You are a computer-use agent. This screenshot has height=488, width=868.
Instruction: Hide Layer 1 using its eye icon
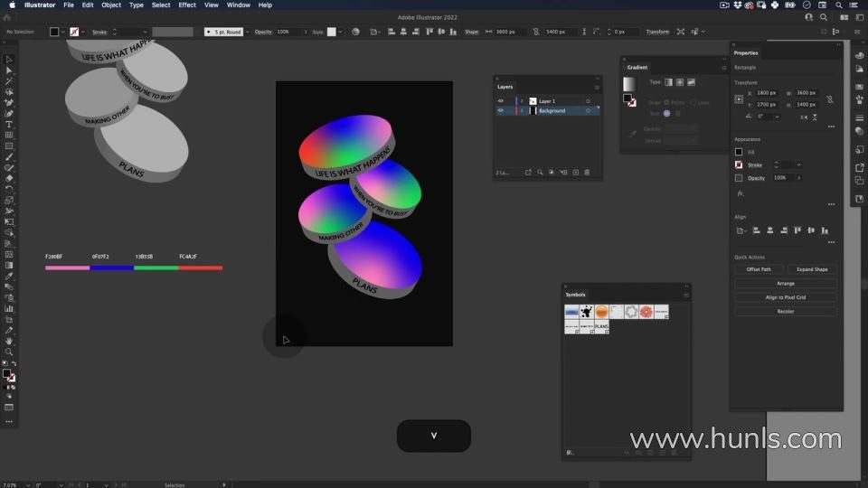pos(501,101)
